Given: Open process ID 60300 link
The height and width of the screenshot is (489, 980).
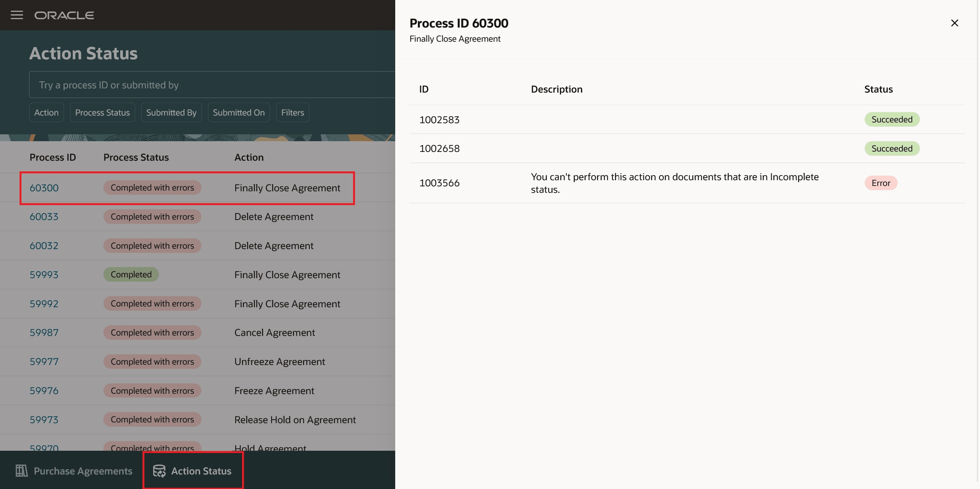Looking at the screenshot, I should click(x=44, y=188).
